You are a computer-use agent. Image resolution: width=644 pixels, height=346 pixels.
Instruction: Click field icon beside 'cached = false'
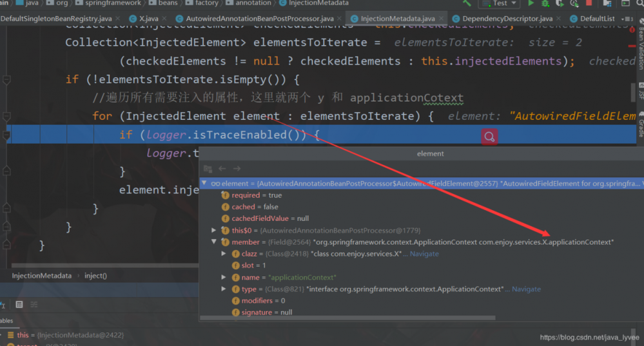click(225, 207)
